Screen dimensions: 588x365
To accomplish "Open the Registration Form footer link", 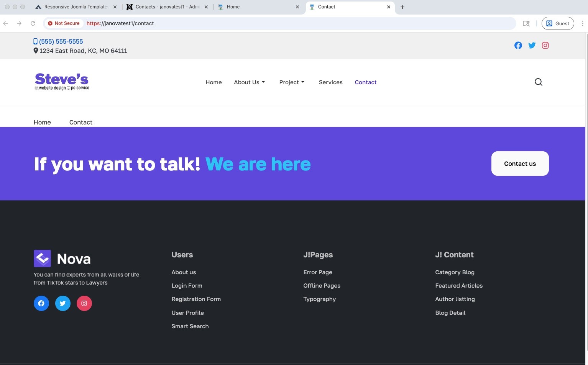I will (x=196, y=299).
